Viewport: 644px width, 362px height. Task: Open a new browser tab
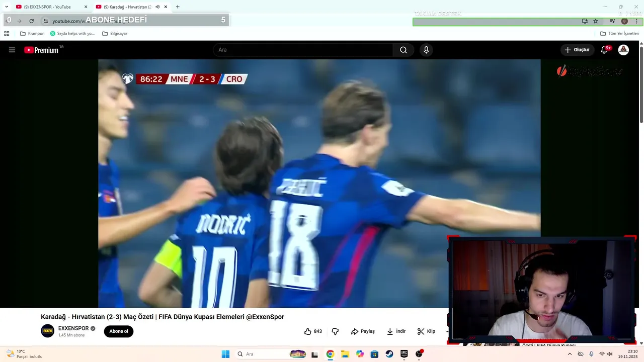[x=178, y=7]
